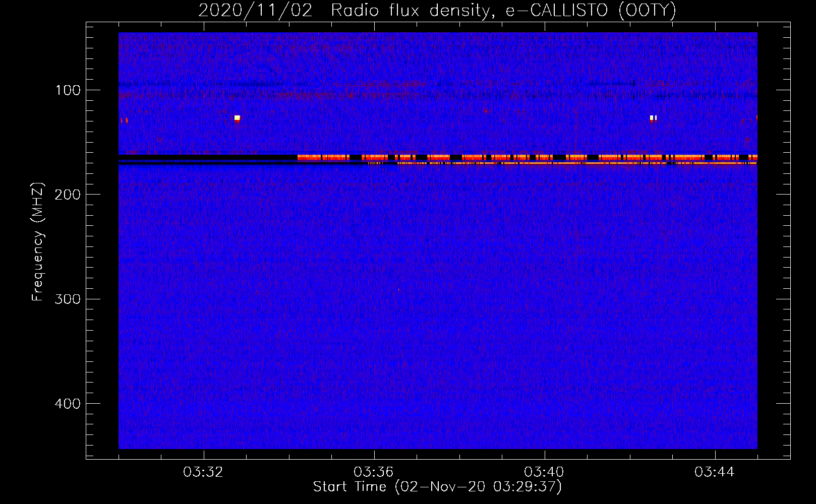Click the '03:36' time tick label
This screenshot has height=504, width=816.
pyautogui.click(x=374, y=472)
